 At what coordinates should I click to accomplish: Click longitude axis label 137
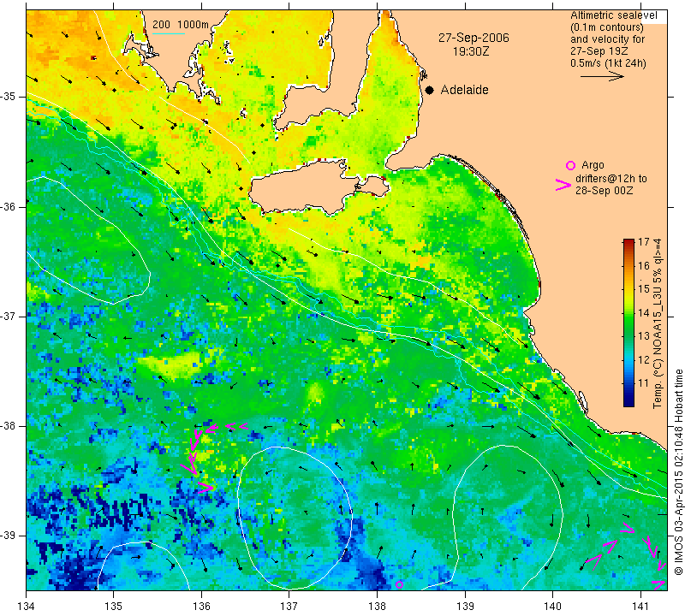(x=289, y=607)
